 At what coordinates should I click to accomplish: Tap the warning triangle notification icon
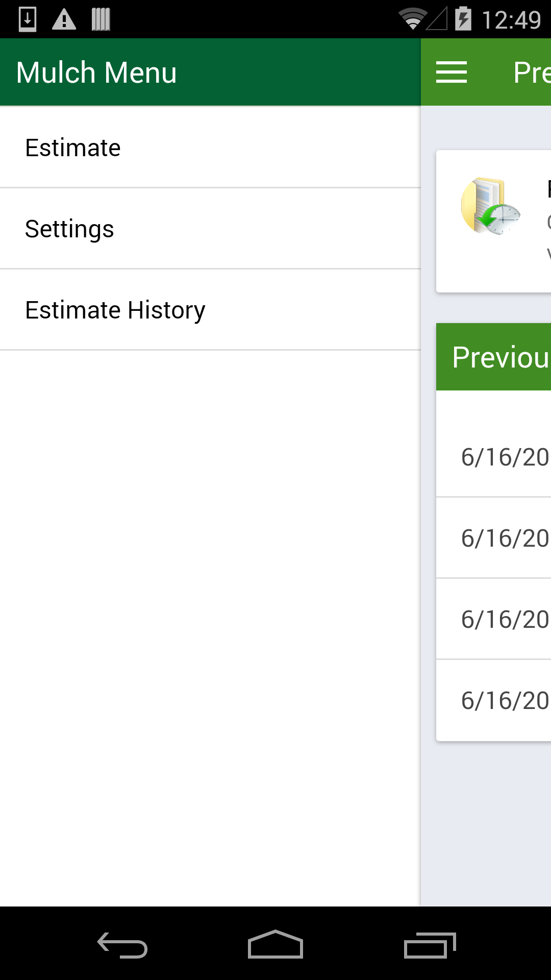click(64, 19)
